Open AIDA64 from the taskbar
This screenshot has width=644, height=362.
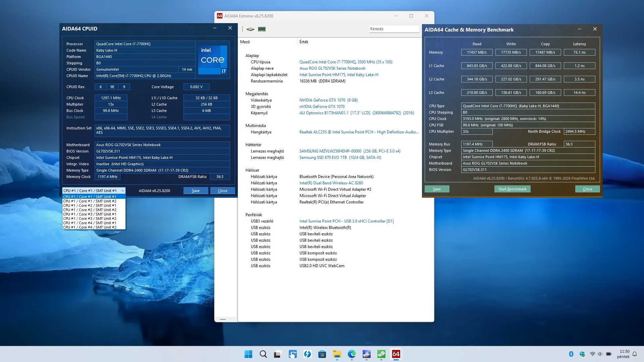pos(396,354)
